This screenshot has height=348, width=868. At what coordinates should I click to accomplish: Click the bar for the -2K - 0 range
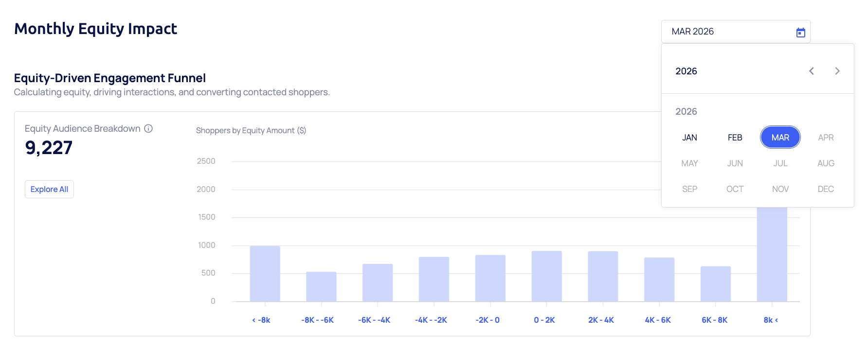click(x=490, y=278)
